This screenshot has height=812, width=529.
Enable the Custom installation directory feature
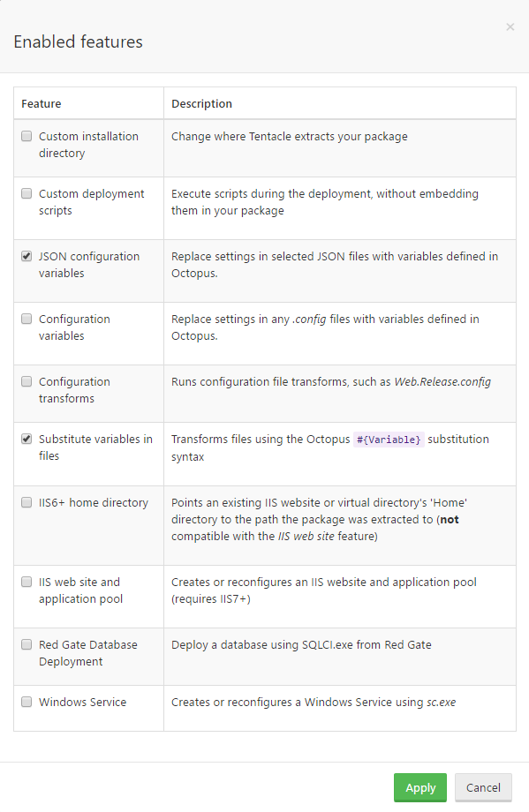point(26,136)
